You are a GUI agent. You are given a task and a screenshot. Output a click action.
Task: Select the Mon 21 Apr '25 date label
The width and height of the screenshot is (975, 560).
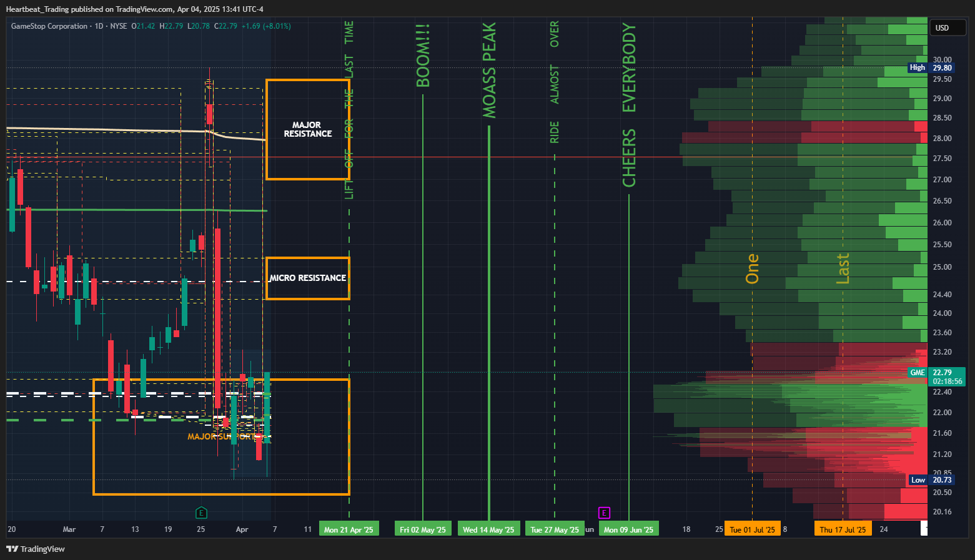(x=349, y=529)
